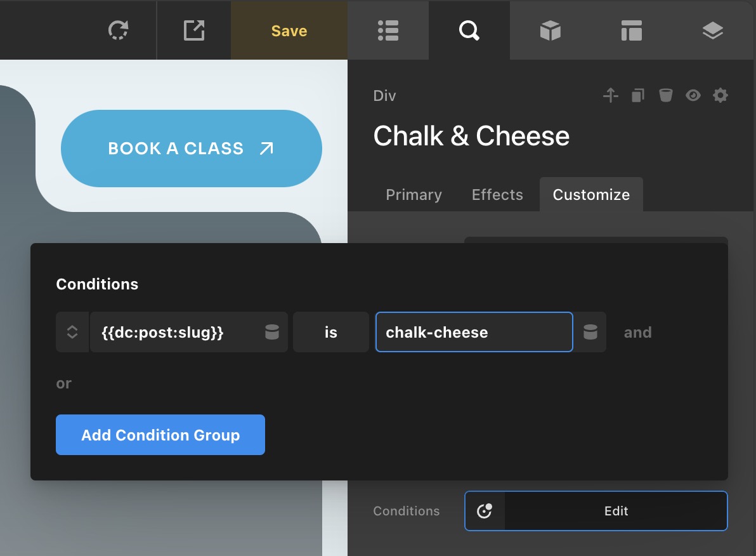This screenshot has height=556, width=756.
Task: Click the redo arrow icon in toolbar
Action: pyautogui.click(x=118, y=30)
